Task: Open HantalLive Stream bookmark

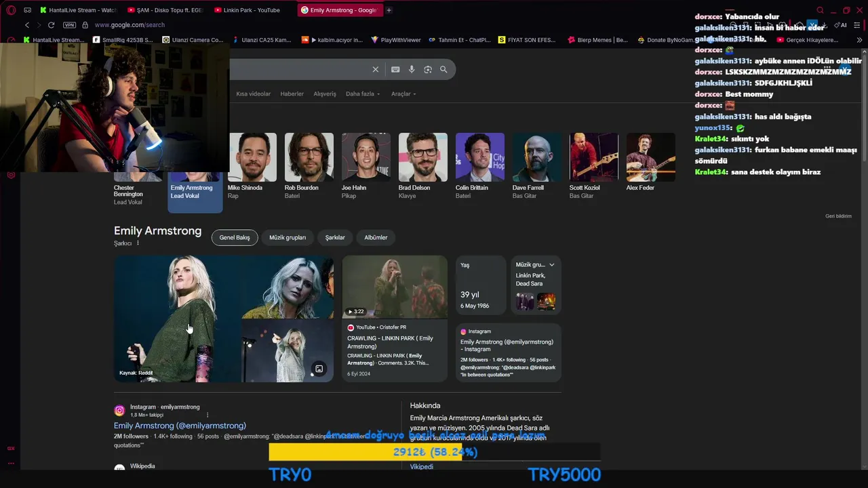Action: coord(54,40)
